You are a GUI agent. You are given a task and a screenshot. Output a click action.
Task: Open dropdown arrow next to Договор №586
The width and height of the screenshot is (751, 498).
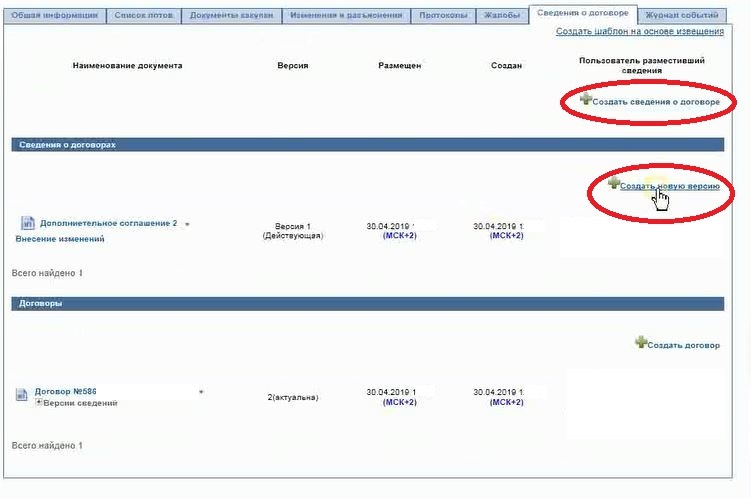(201, 392)
